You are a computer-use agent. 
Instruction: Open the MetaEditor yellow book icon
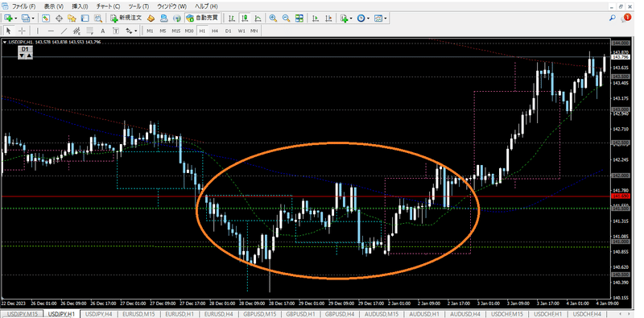tap(151, 18)
